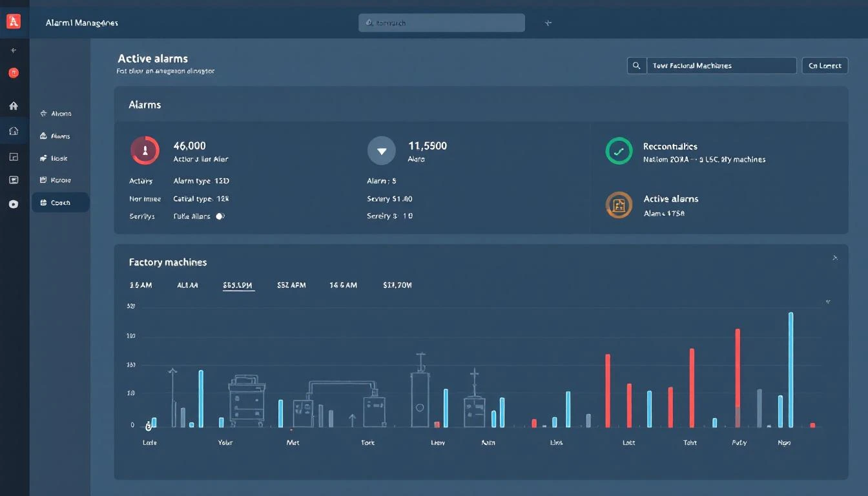868x496 pixels.
Task: Open the Report entry in the sidebar menu
Action: 60,180
